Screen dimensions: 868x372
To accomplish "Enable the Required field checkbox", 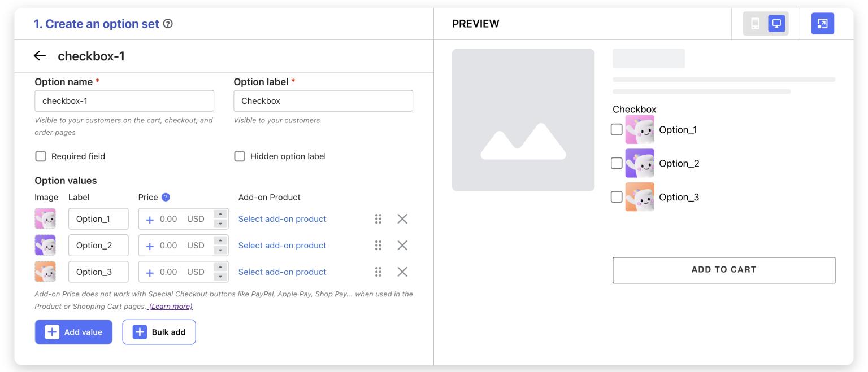I will (40, 156).
